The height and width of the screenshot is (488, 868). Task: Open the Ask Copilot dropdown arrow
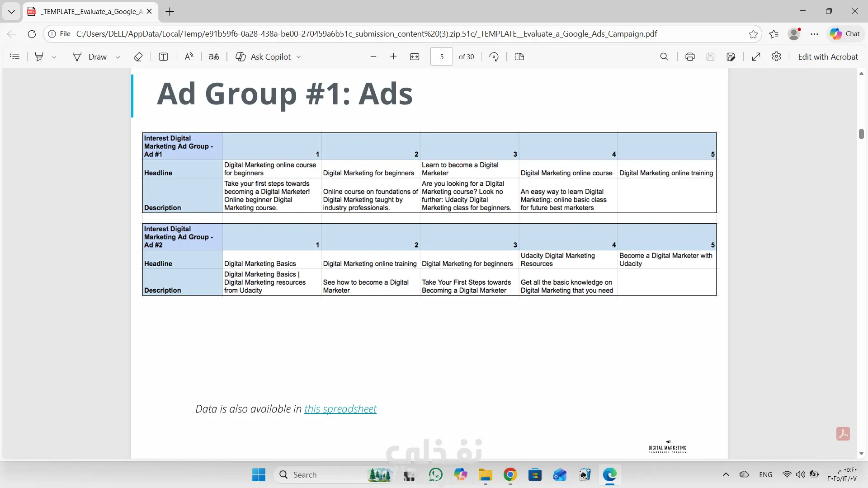(x=299, y=57)
